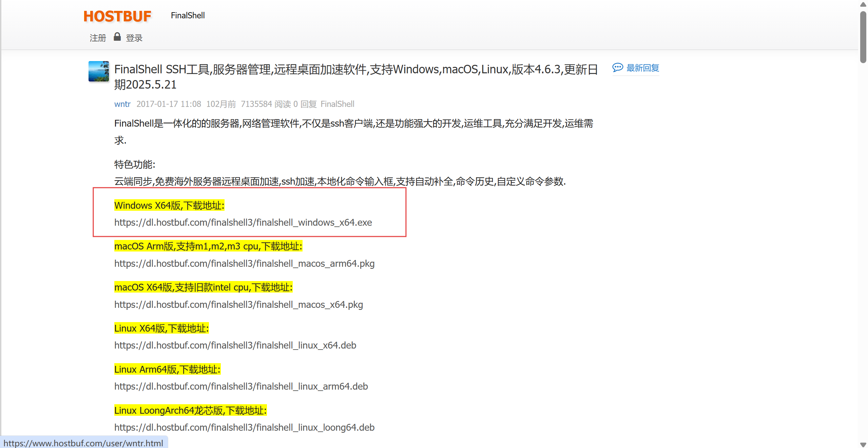Image resolution: width=868 pixels, height=448 pixels.
Task: Click the lock icon beside 登录
Action: point(117,37)
